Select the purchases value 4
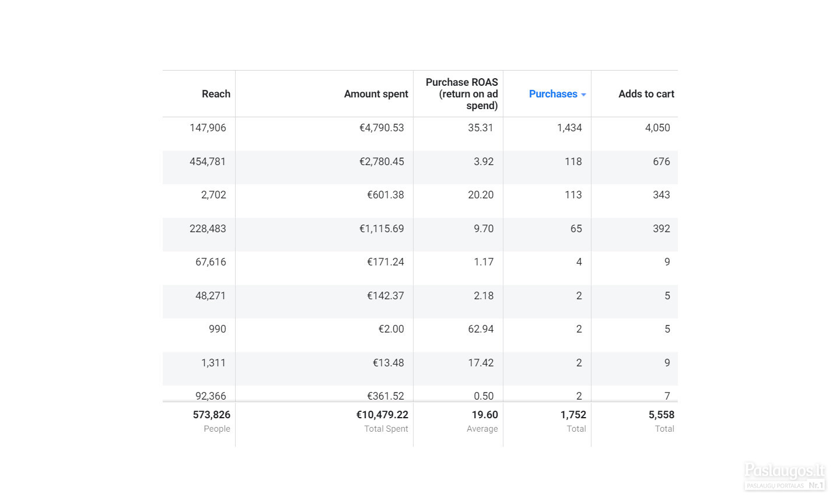The image size is (840, 504). click(579, 262)
